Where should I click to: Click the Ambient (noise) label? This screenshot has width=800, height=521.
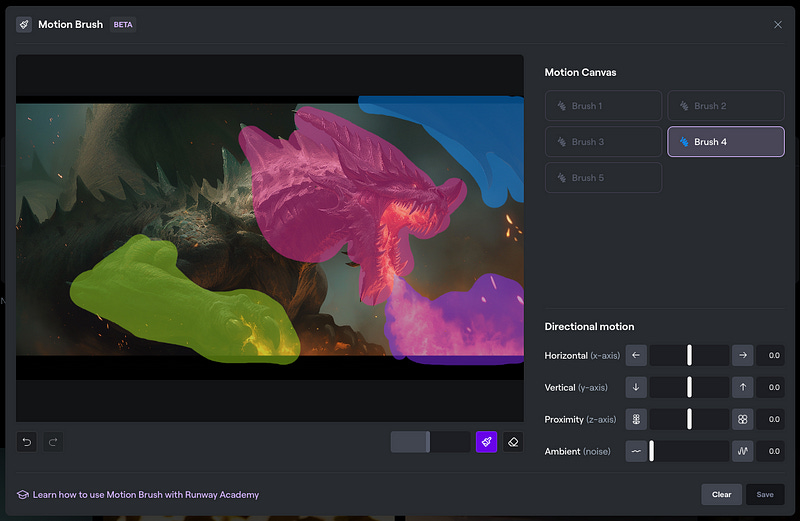578,452
